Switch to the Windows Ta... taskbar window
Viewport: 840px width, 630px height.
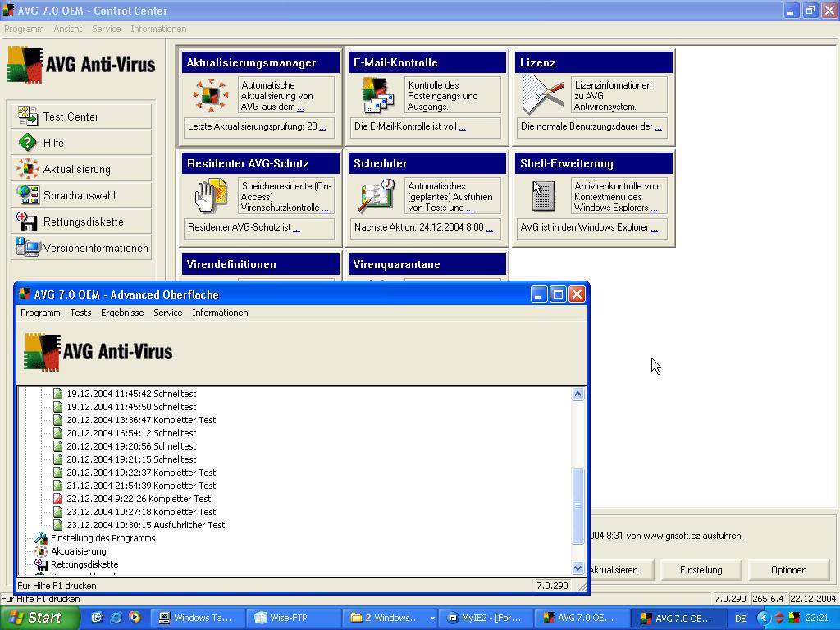(x=198, y=618)
